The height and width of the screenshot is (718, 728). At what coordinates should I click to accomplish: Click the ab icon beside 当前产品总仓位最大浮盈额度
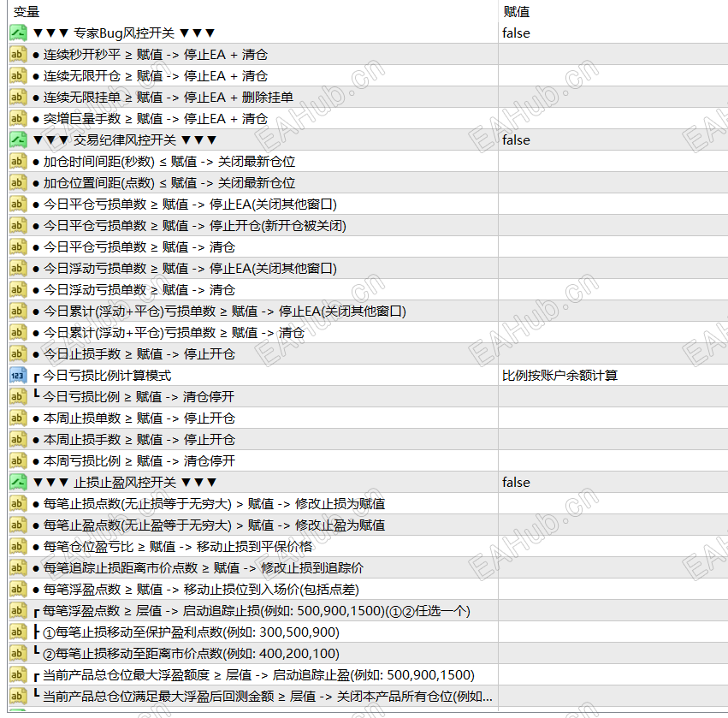tap(18, 675)
